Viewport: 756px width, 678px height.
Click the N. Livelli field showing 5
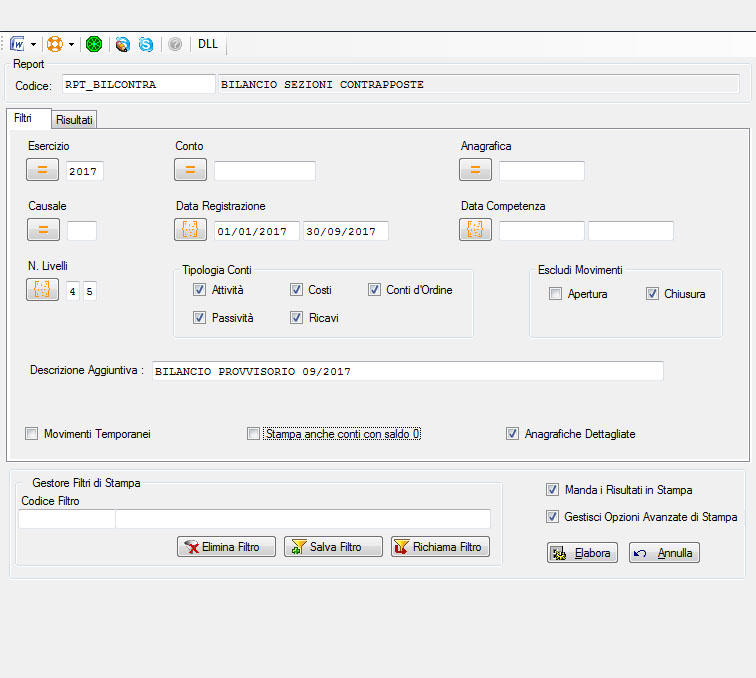pos(90,291)
